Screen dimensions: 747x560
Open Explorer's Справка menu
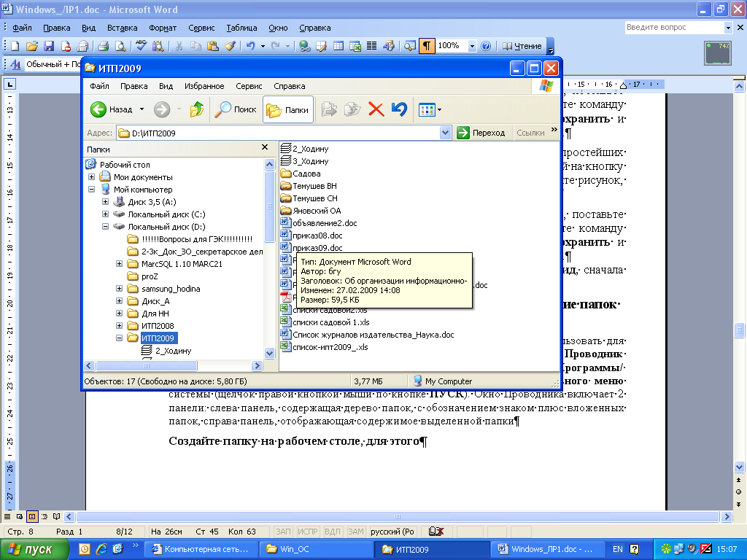tap(289, 86)
